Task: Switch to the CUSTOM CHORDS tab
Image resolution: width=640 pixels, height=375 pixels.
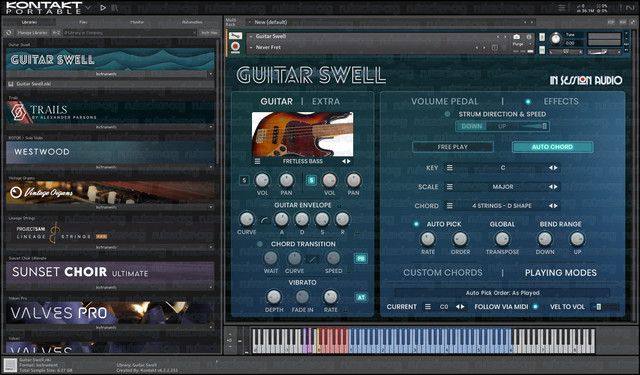Action: [x=442, y=273]
